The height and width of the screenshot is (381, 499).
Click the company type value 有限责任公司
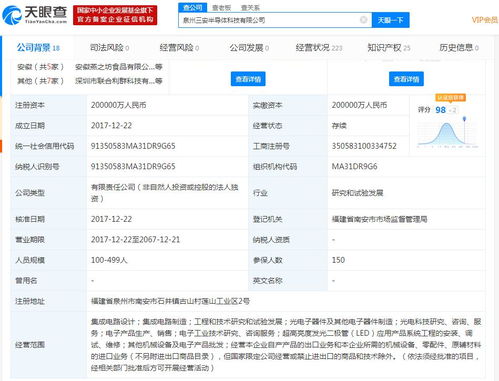[x=165, y=193]
